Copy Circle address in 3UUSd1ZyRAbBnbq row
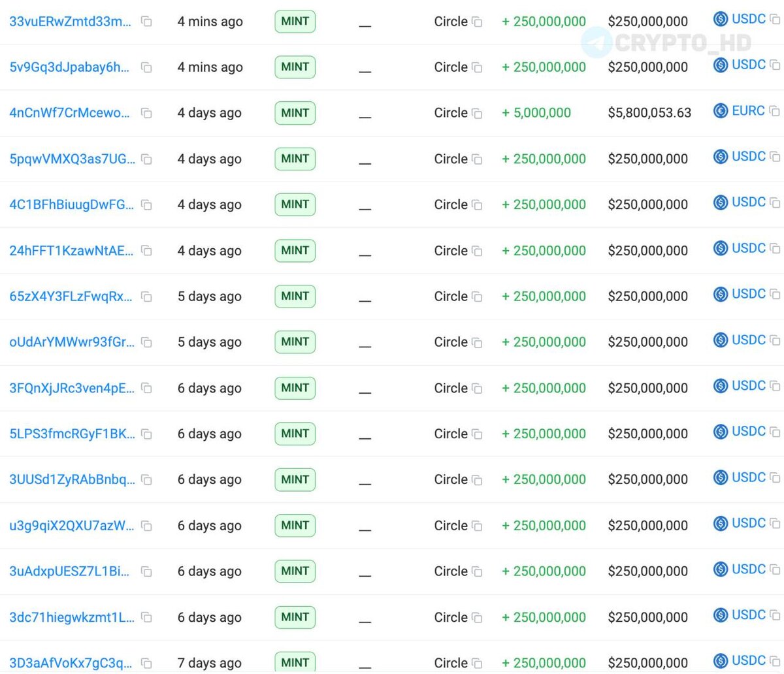 pos(477,480)
